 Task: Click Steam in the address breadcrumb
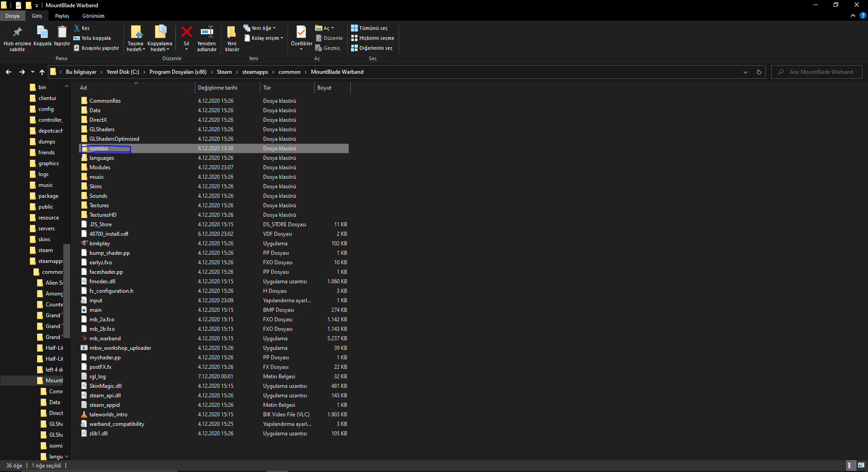pyautogui.click(x=224, y=72)
